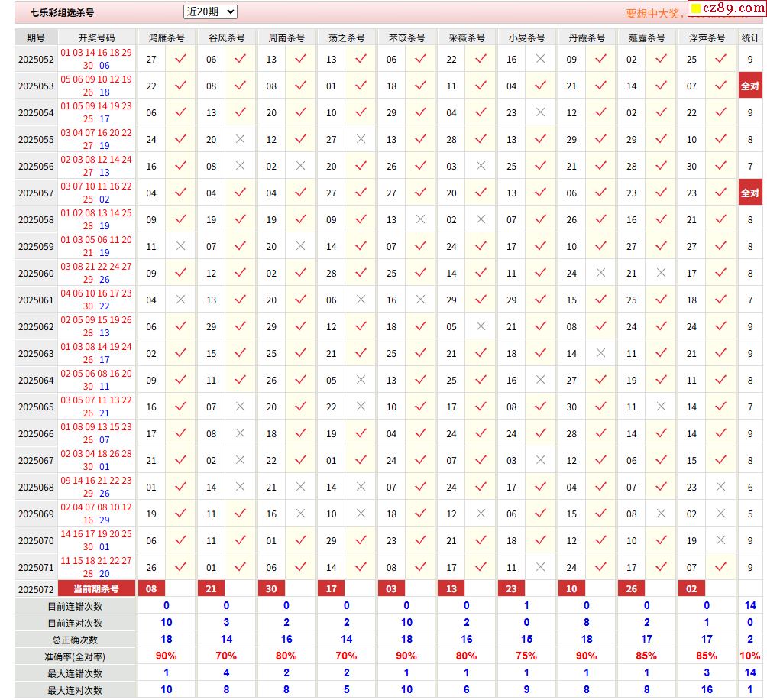The image size is (767, 700).
Task: Click period number 2025072 in the 期号 column
Action: click(x=36, y=589)
